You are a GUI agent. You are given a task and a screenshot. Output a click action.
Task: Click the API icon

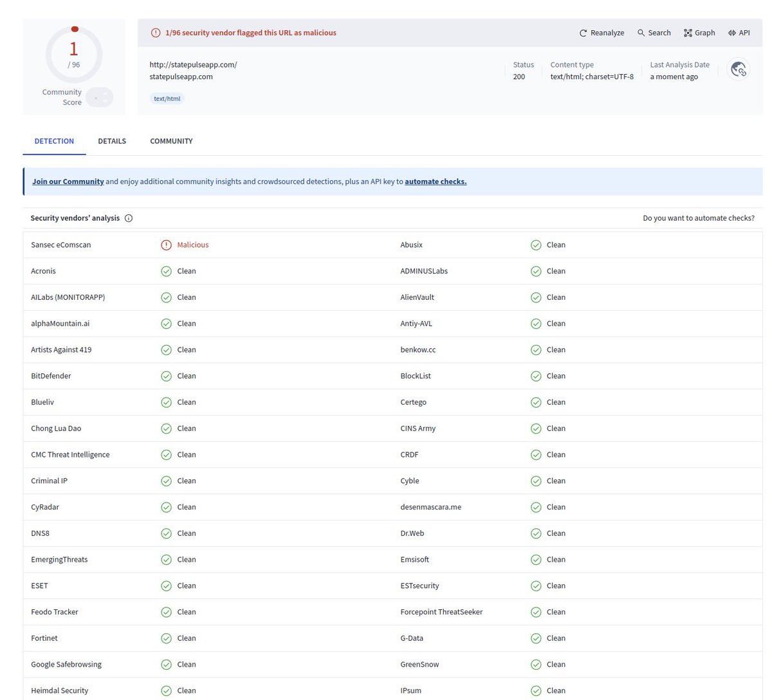click(x=730, y=33)
